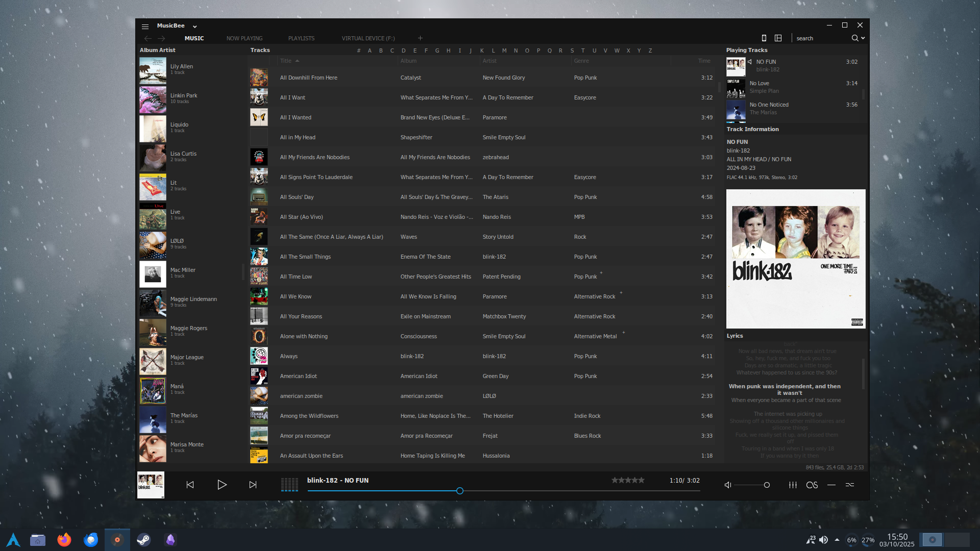This screenshot has width=980, height=551.
Task: Skip to the next track
Action: pos(253,485)
